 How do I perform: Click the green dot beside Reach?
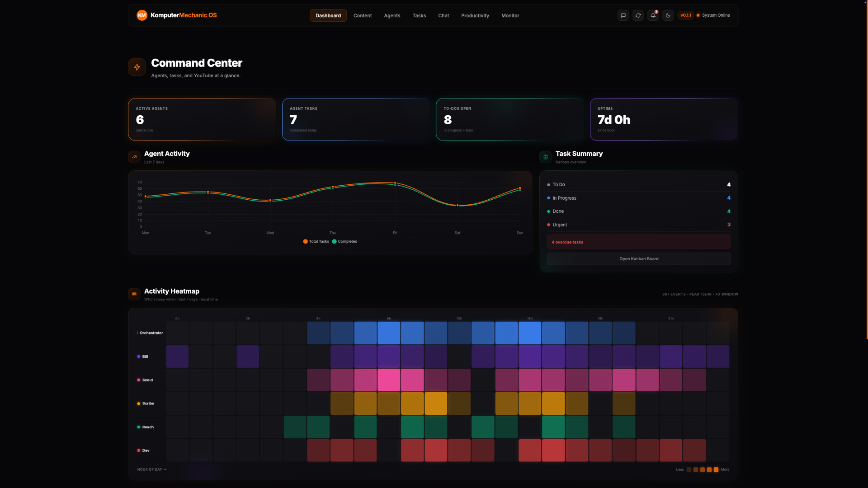coord(138,427)
